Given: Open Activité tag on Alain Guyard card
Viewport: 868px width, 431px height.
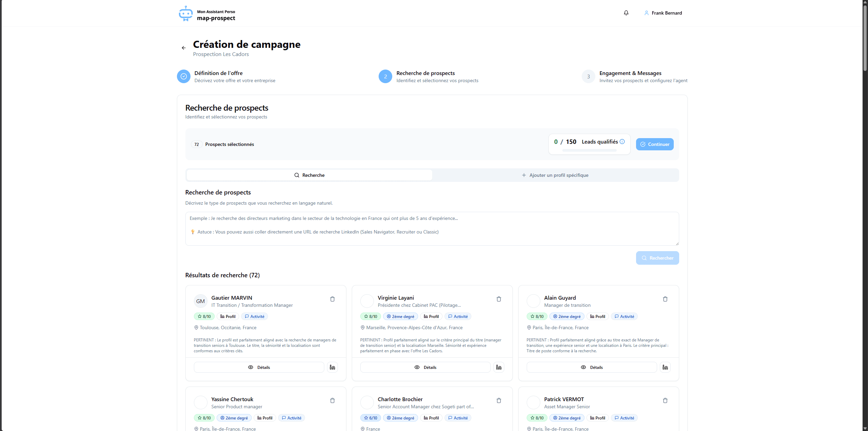Looking at the screenshot, I should (624, 316).
